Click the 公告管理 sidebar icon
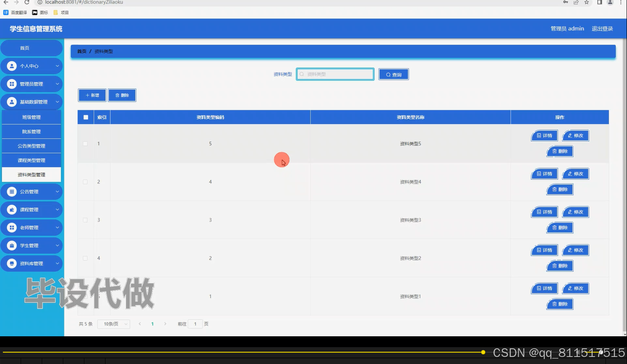Viewport: 627px width, 364px height. click(x=12, y=192)
